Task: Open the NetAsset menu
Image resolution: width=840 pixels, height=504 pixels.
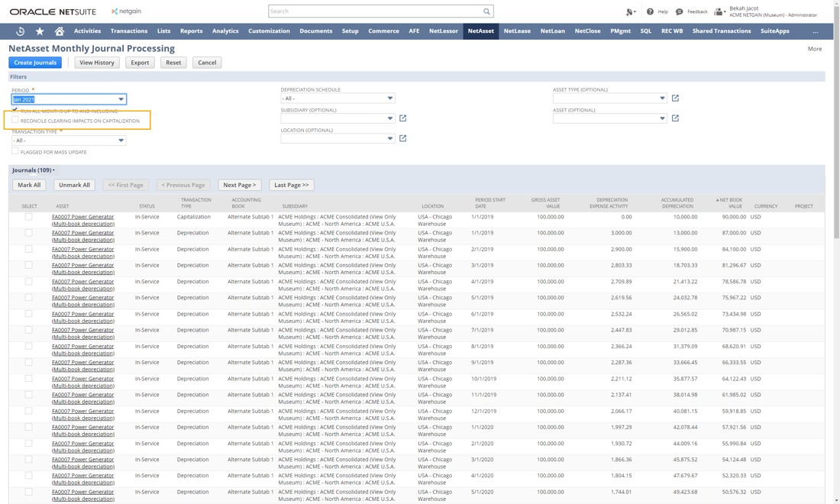Action: click(480, 31)
